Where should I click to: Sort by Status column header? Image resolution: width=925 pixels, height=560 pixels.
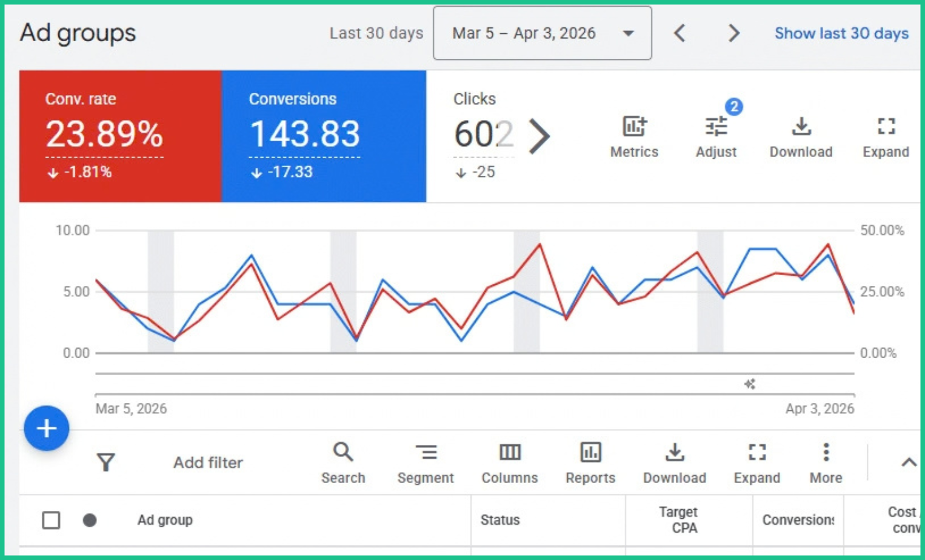500,520
